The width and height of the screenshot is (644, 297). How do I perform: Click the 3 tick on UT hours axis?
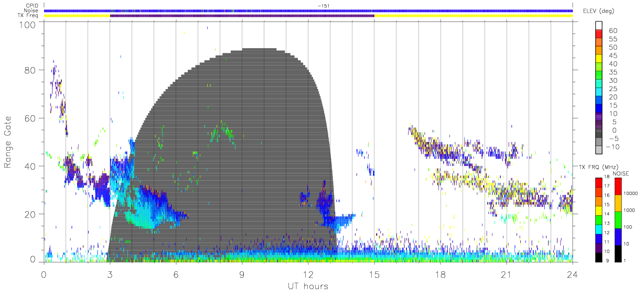click(x=110, y=274)
